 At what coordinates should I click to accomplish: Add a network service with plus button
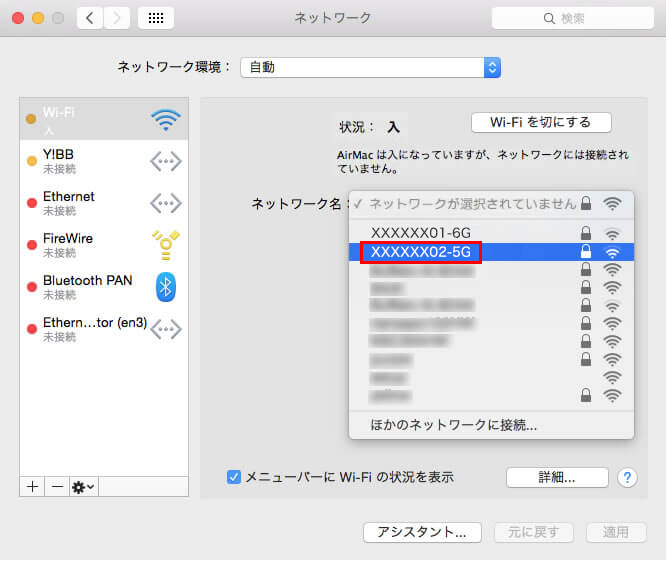[x=32, y=487]
